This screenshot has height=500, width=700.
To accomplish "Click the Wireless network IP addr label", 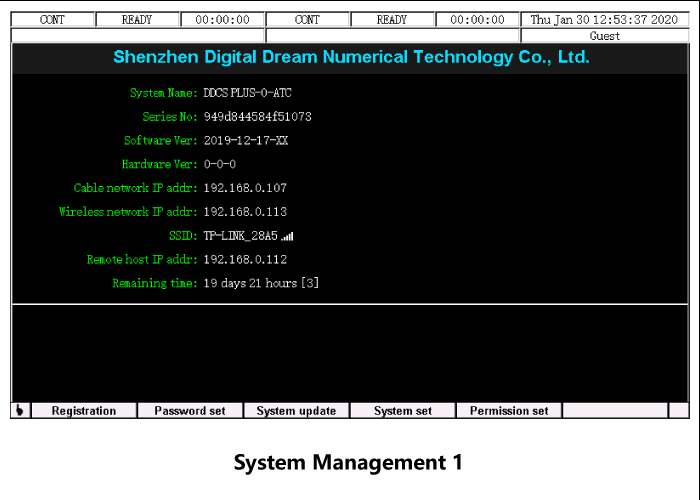I will [x=128, y=212].
